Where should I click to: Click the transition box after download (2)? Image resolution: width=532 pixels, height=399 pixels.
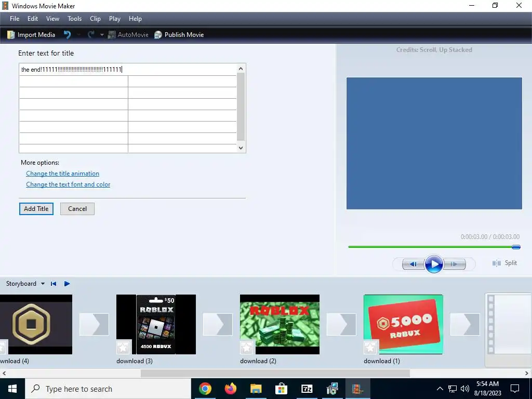coord(341,324)
